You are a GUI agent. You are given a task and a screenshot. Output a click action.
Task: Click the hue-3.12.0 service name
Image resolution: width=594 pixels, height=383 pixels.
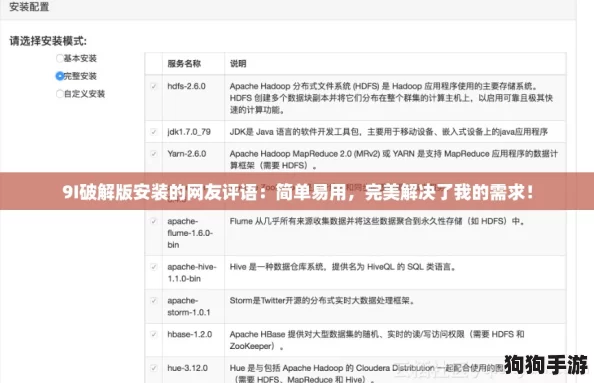188,368
